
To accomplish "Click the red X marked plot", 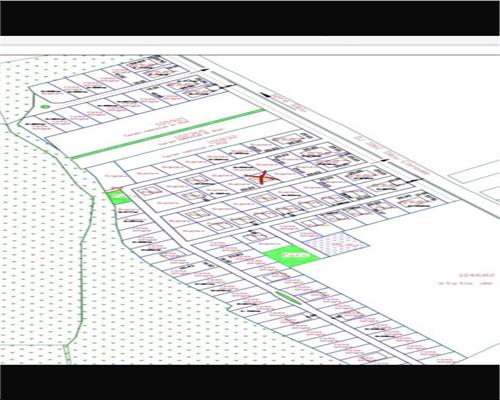I will 262,177.
